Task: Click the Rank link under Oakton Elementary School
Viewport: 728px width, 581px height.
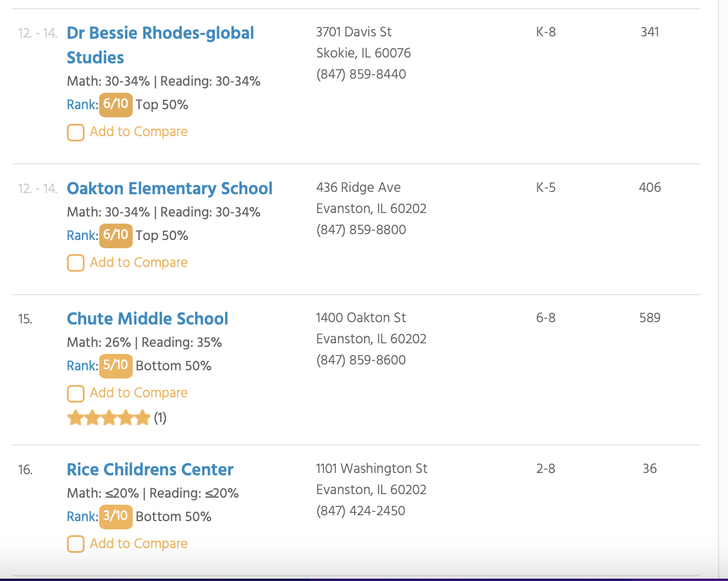Action: tap(82, 235)
